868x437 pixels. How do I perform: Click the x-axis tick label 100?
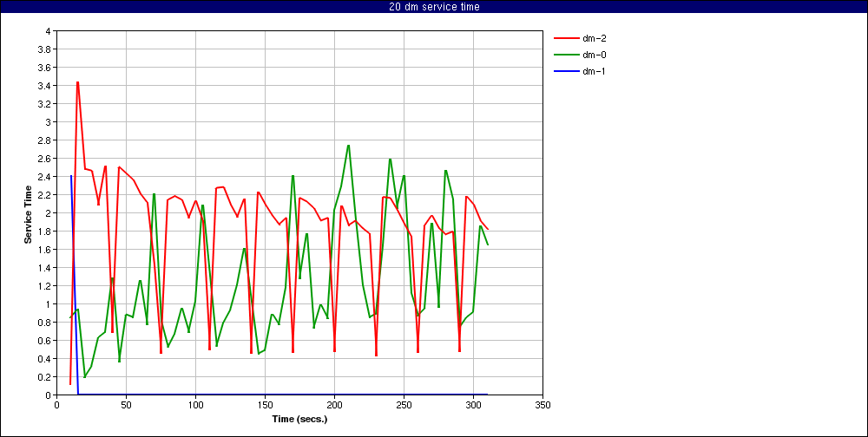[195, 404]
